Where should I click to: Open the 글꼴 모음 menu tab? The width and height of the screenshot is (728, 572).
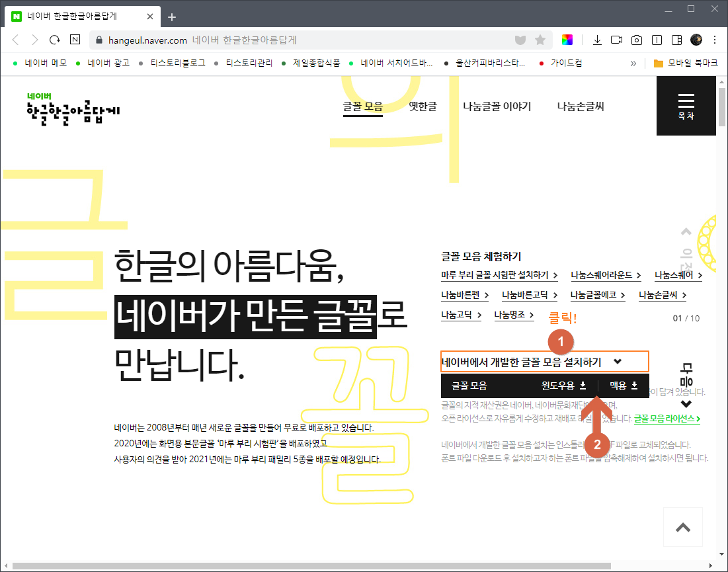(x=362, y=106)
